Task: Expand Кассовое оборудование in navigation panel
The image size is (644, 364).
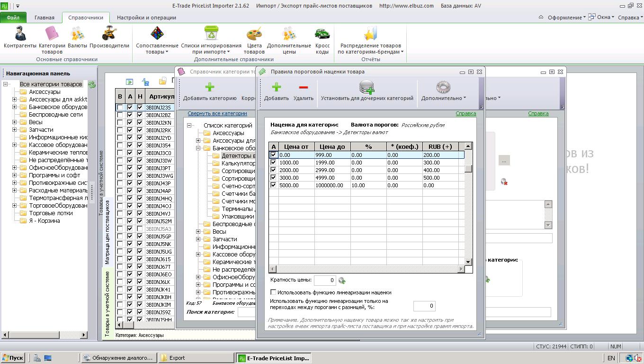Action: coord(14,145)
